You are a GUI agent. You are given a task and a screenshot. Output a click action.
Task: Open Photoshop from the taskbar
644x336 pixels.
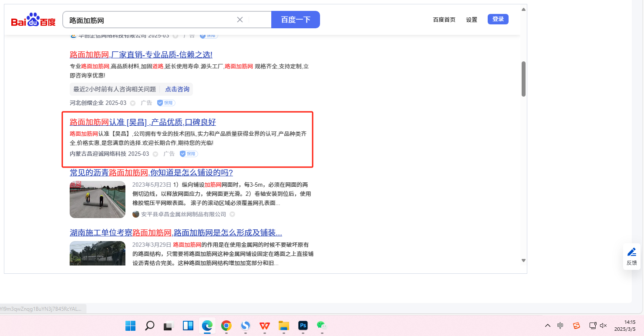(303, 326)
